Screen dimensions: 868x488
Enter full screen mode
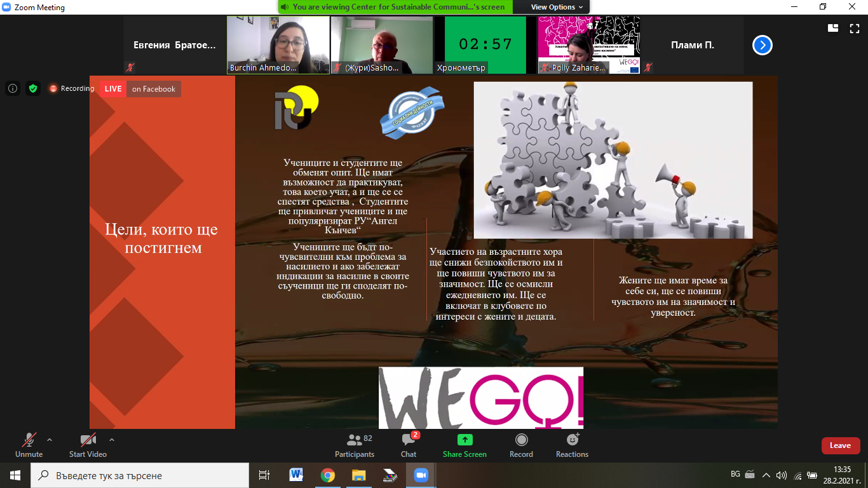855,28
